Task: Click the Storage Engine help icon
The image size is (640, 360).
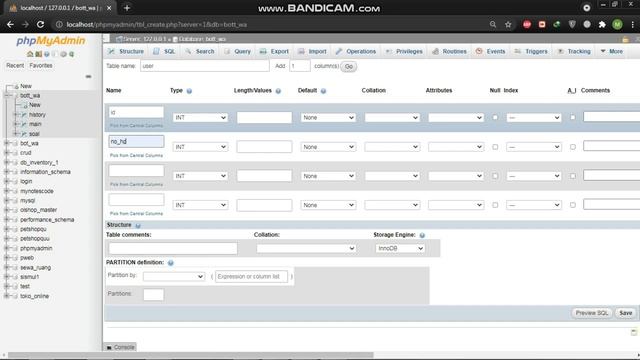Action: point(422,235)
